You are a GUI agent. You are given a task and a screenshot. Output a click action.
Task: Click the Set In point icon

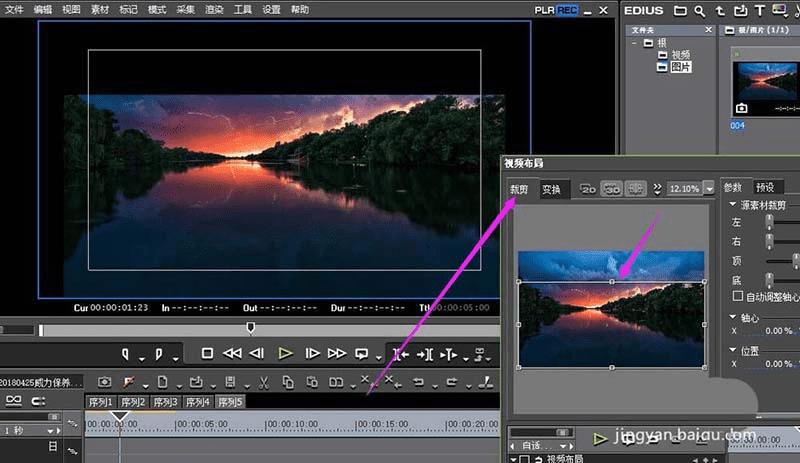(126, 354)
